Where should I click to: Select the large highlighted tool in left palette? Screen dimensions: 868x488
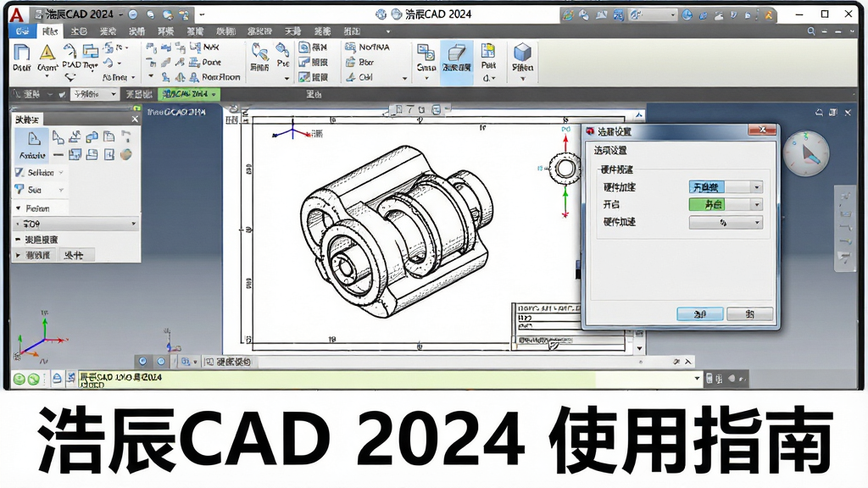pos(33,145)
